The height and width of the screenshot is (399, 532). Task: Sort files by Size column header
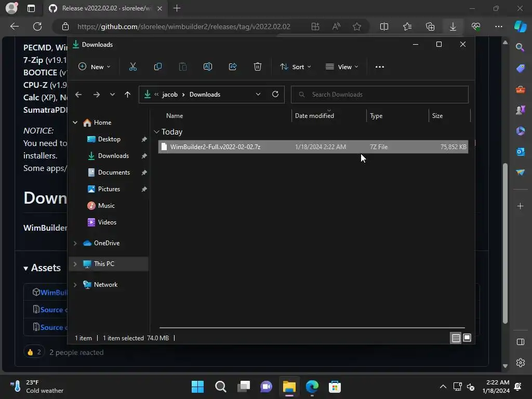point(449,116)
